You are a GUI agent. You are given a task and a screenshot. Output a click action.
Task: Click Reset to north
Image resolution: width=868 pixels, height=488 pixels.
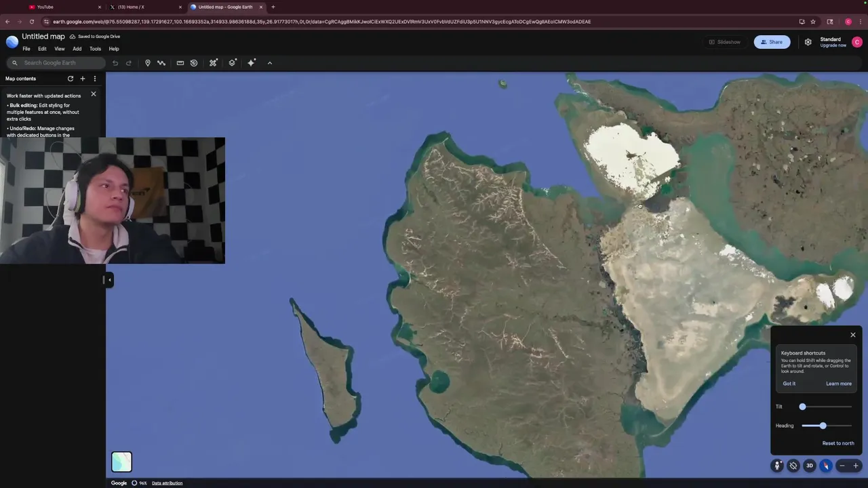[x=838, y=443]
